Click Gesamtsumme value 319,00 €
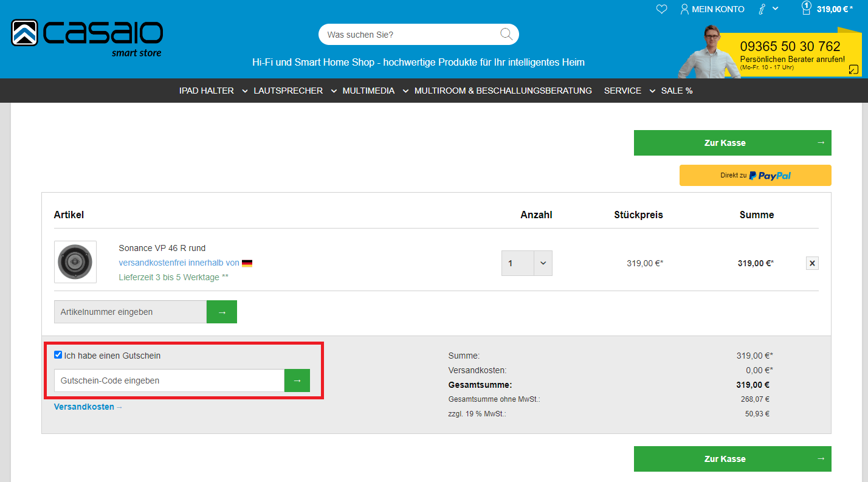This screenshot has width=868, height=482. (753, 385)
